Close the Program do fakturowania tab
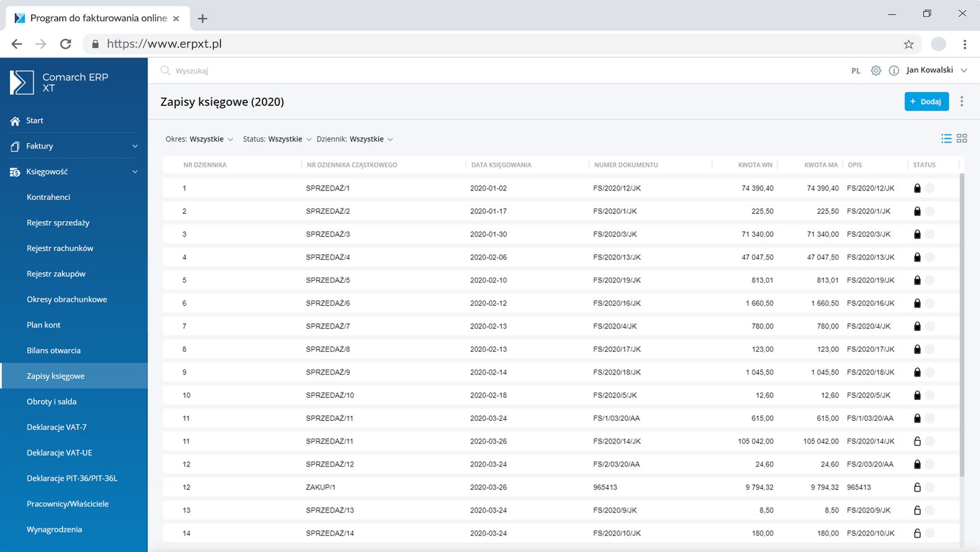This screenshot has height=552, width=980. tap(176, 18)
